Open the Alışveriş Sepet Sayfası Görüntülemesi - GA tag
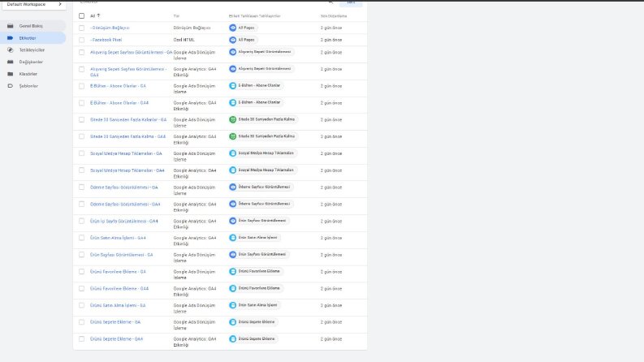The image size is (644, 362). (x=131, y=52)
